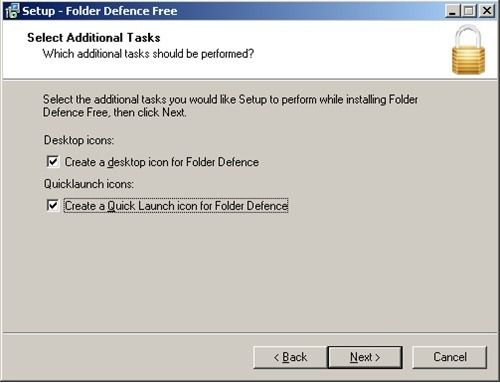Click the separator line above the buttons
Viewport: 500px width, 383px height.
[250, 332]
